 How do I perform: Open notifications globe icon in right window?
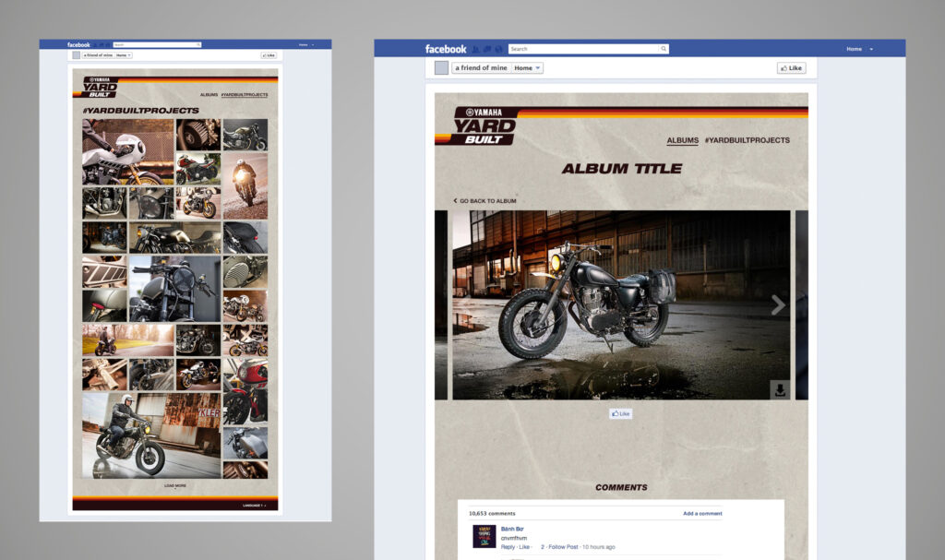coord(498,49)
